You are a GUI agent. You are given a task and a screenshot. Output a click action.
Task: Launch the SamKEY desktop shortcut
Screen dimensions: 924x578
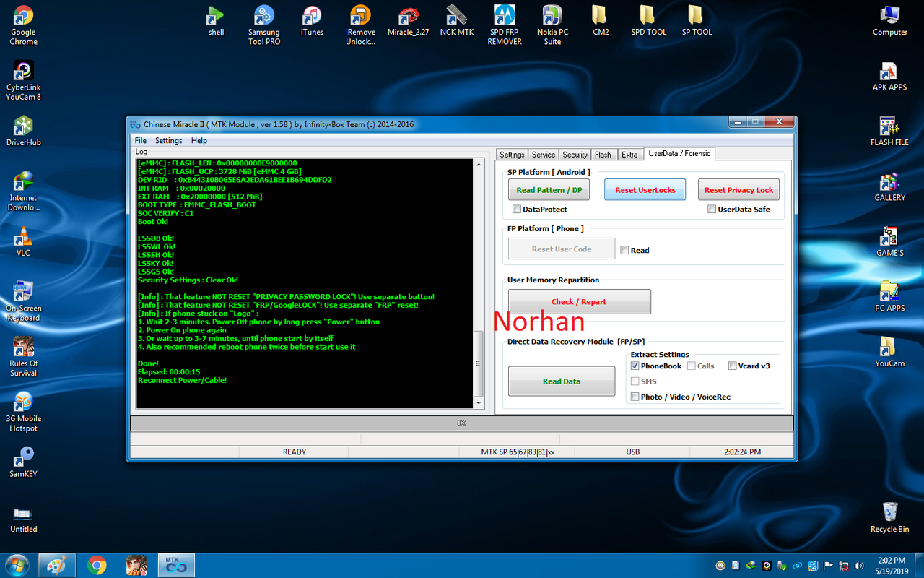[23, 463]
